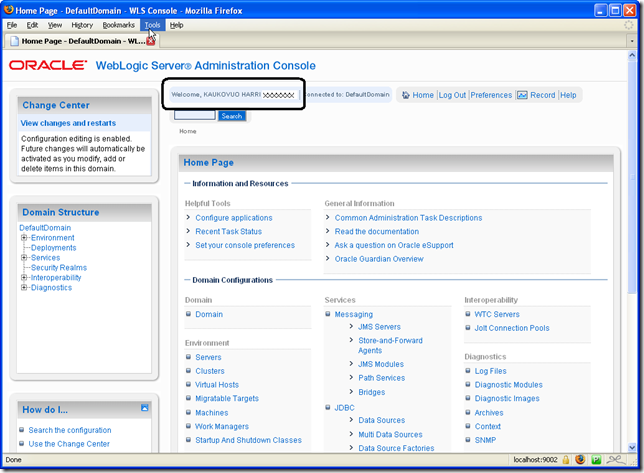Viewport: 644px width, 473px height.
Task: Open Common Administration Task Descriptions
Action: coord(408,218)
